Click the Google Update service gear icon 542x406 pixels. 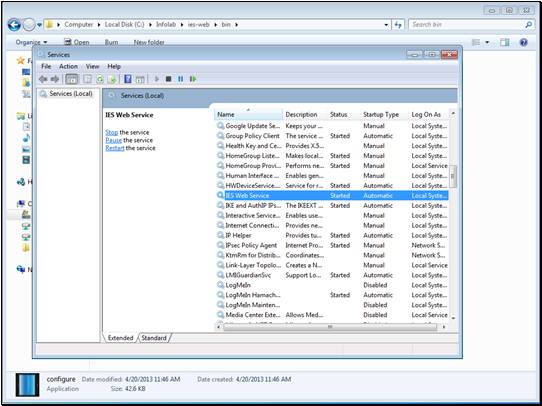pos(220,126)
